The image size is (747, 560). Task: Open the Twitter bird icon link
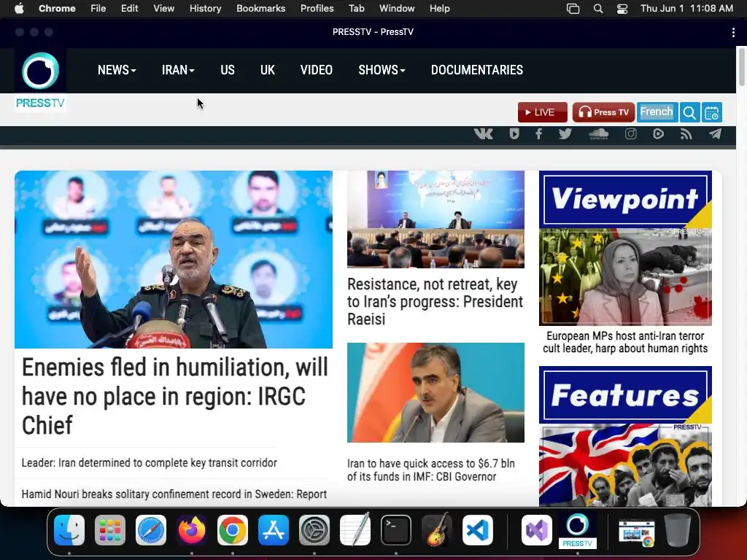(x=565, y=134)
